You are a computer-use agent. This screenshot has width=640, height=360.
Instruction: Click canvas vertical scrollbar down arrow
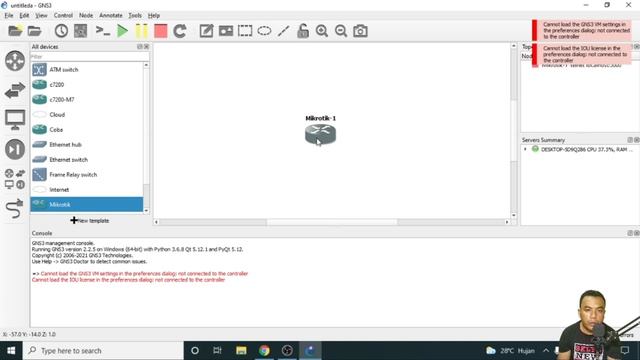point(513,215)
